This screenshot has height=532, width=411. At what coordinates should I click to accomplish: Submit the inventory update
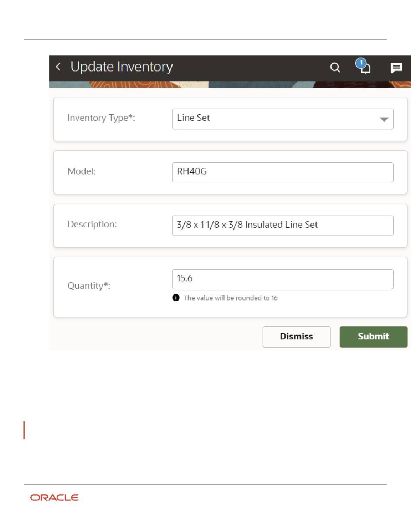coord(373,337)
